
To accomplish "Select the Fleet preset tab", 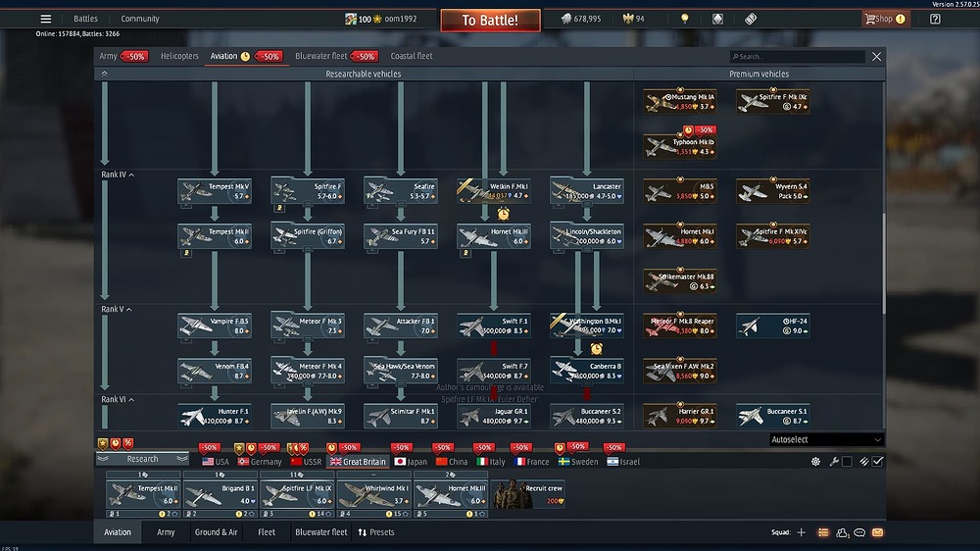I will (267, 532).
